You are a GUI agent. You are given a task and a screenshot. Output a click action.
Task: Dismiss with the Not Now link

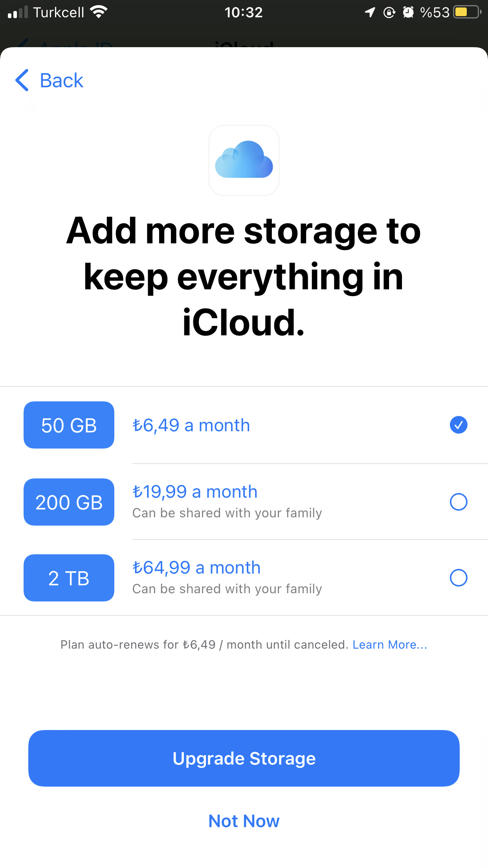[244, 821]
